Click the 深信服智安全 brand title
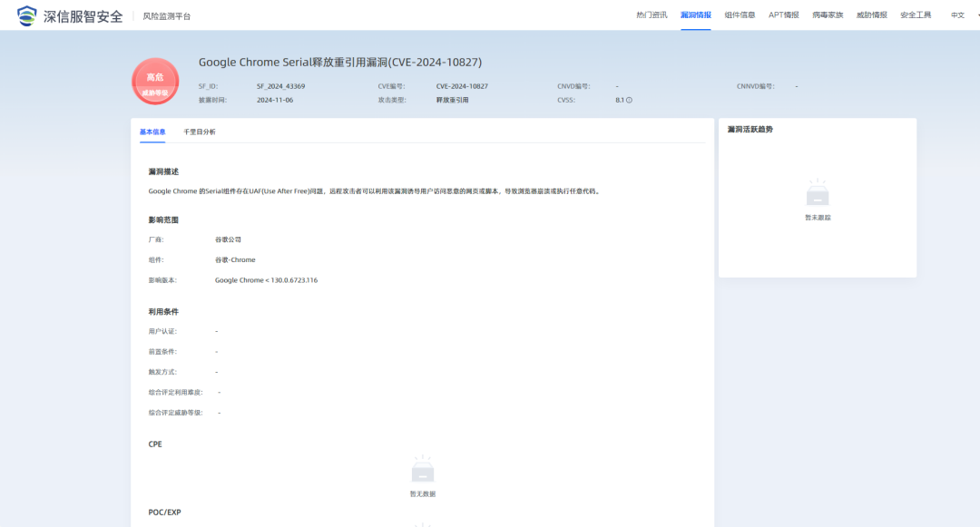Image resolution: width=980 pixels, height=527 pixels. coord(83,16)
